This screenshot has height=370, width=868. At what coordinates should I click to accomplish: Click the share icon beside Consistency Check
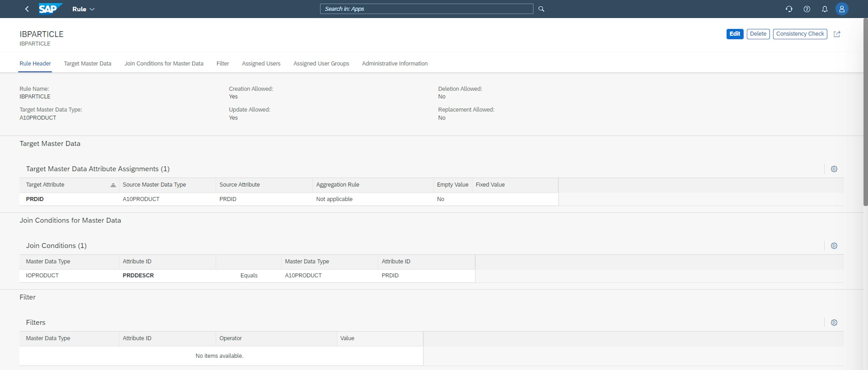point(837,34)
